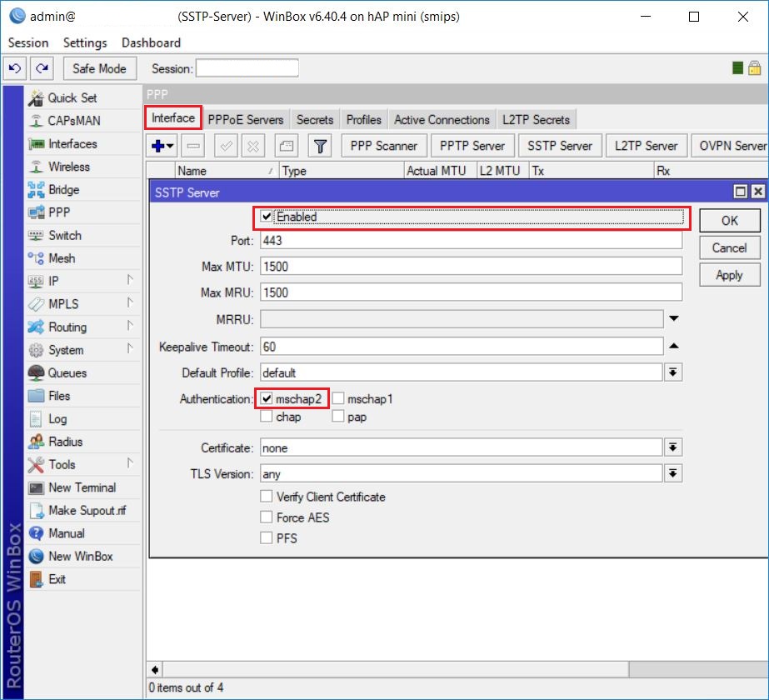Open the Certificate dropdown
The height and width of the screenshot is (700, 769).
[x=673, y=447]
